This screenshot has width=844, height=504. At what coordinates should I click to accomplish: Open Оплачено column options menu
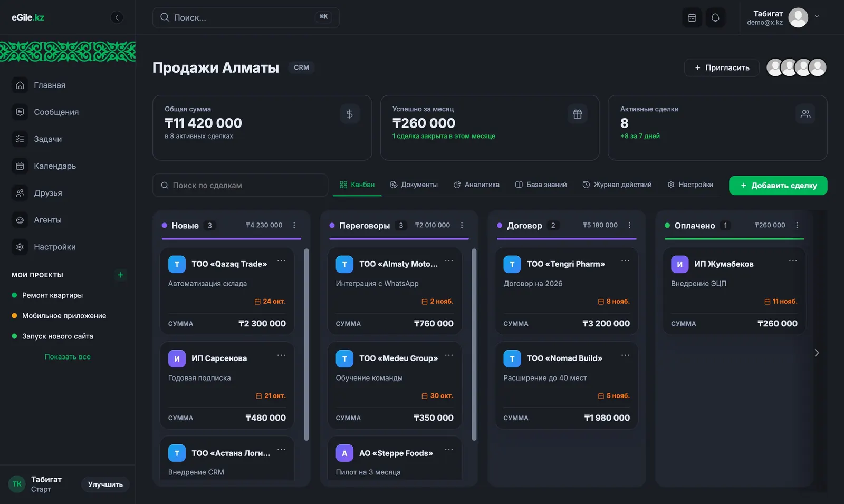click(x=797, y=225)
